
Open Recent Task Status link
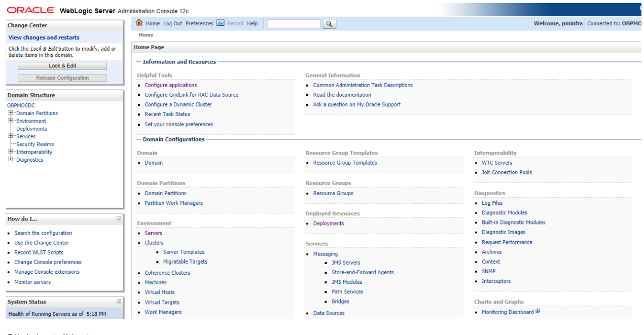click(x=167, y=114)
